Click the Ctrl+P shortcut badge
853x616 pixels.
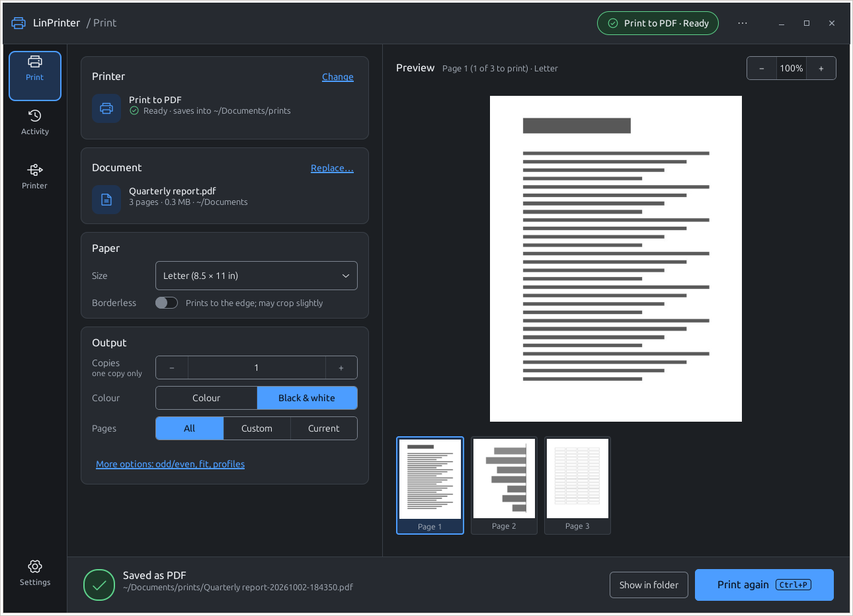coord(793,585)
